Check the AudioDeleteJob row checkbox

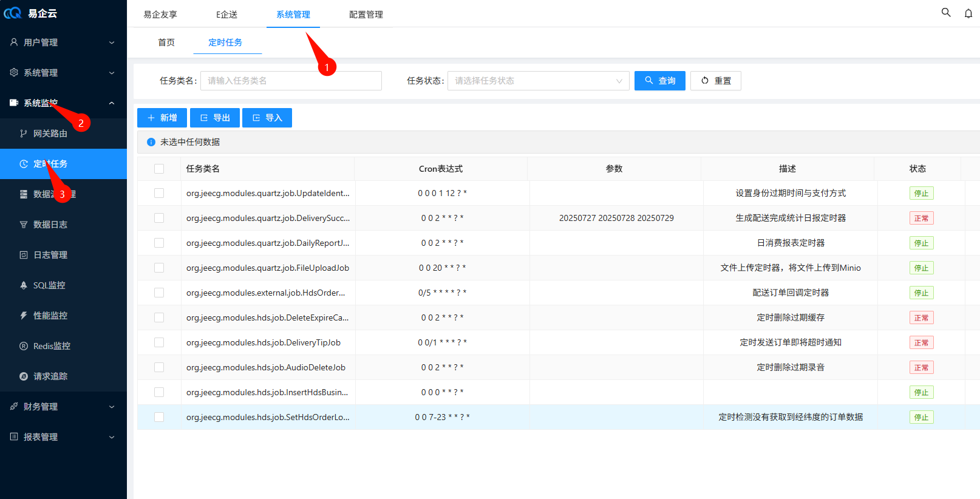click(x=159, y=367)
